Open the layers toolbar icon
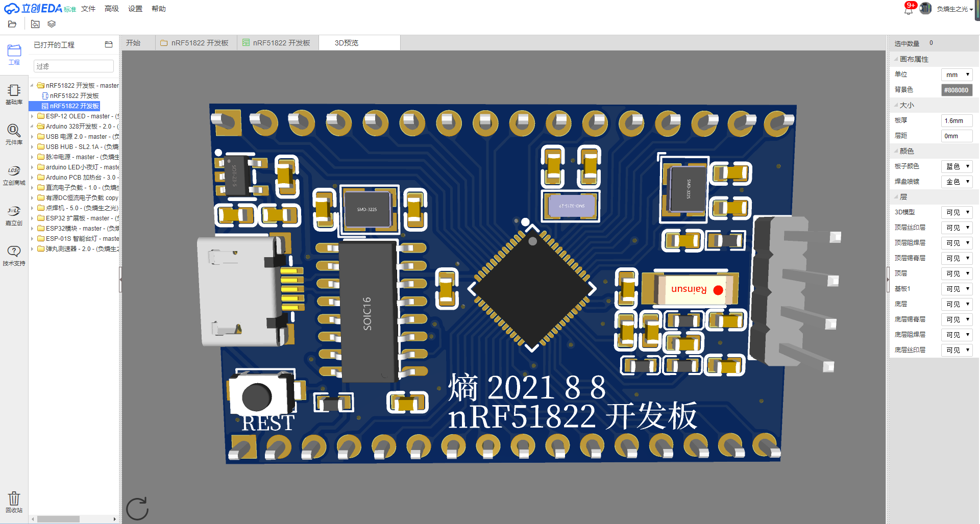This screenshot has height=524, width=980. pyautogui.click(x=52, y=24)
